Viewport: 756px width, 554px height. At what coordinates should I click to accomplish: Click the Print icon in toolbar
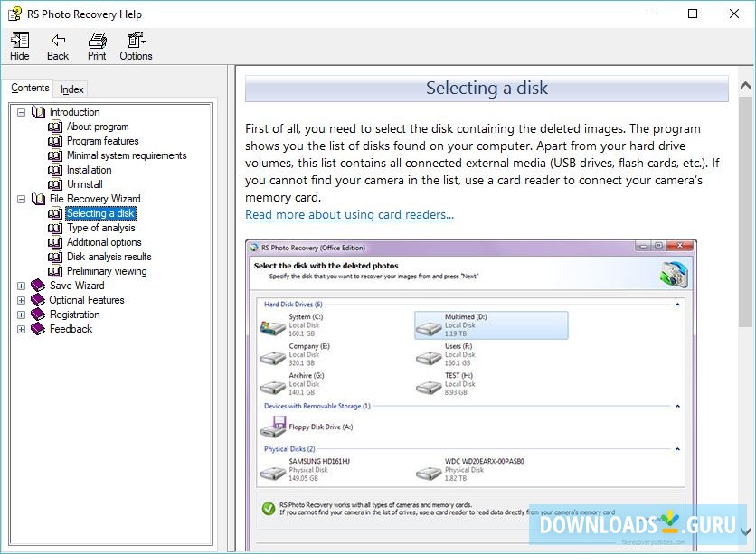tap(97, 41)
